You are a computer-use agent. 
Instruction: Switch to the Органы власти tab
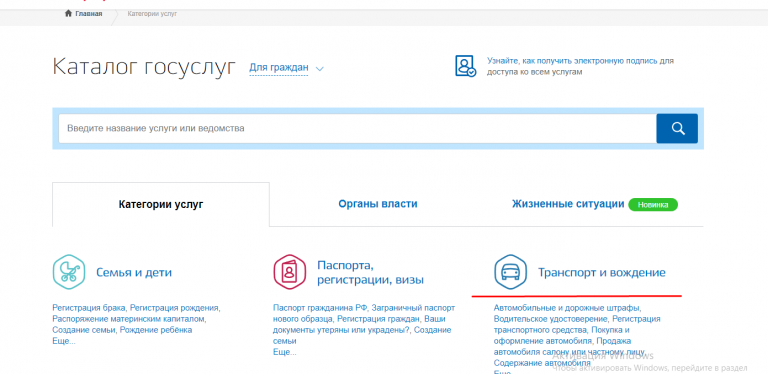(x=378, y=204)
